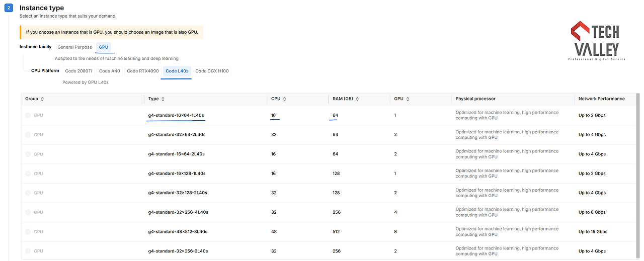This screenshot has width=644, height=261.
Task: Select radio for g4-standard-48x512-8L40s row
Action: coord(28,232)
